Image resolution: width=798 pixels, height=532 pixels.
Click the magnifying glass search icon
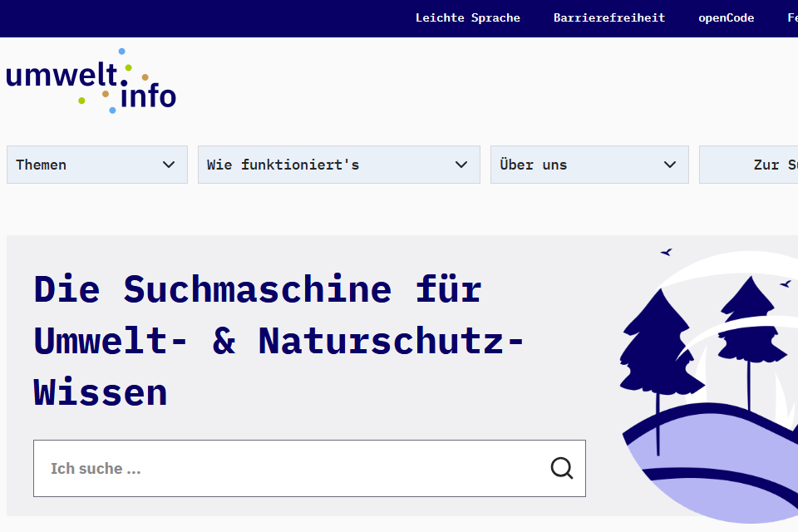tap(562, 468)
